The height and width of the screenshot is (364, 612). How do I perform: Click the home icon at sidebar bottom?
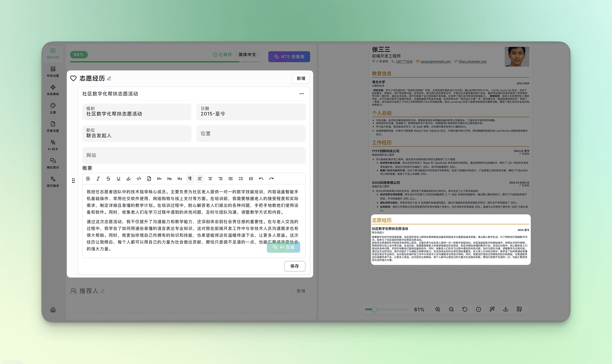point(53,310)
